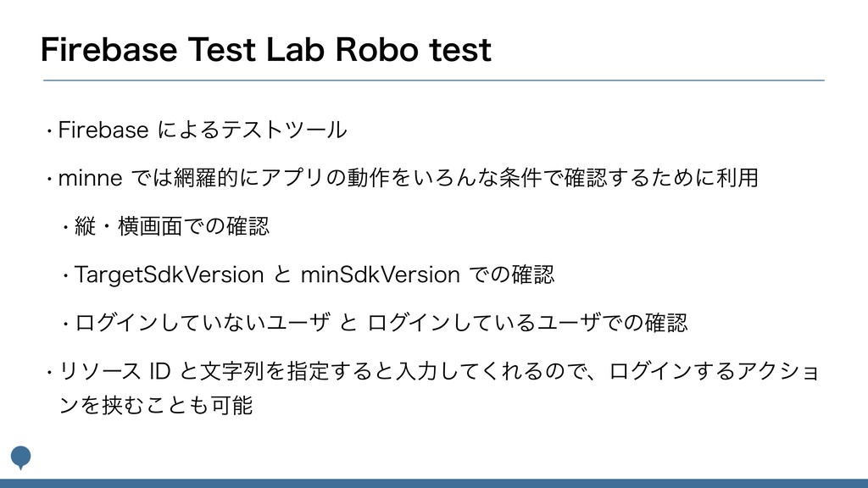Click the dark blue footer bar
Screen dimensions: 868x488
[434, 483]
